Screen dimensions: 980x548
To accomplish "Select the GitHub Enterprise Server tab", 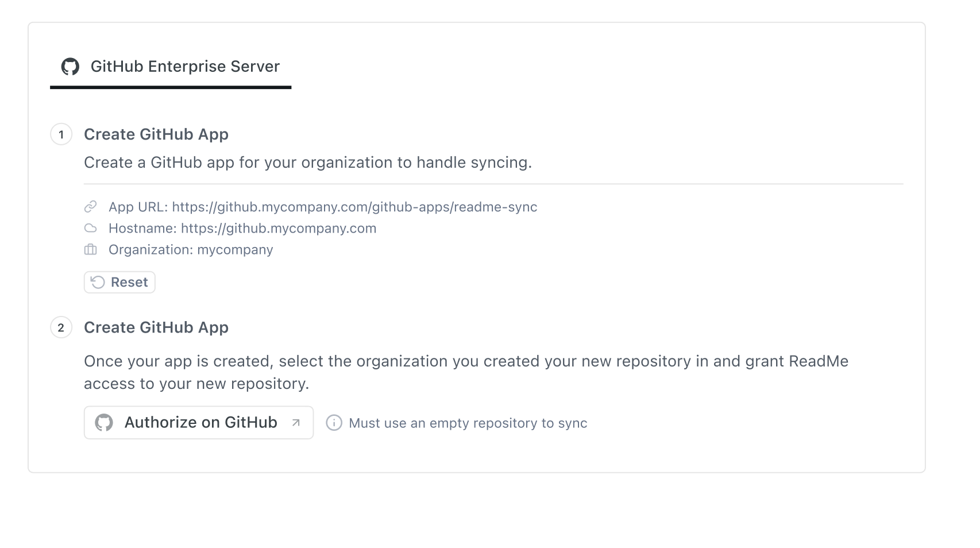I will point(171,67).
